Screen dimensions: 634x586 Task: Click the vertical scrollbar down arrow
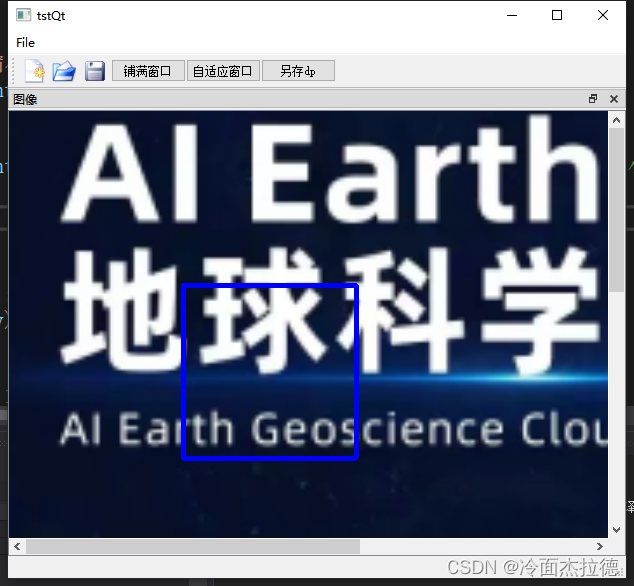point(617,529)
